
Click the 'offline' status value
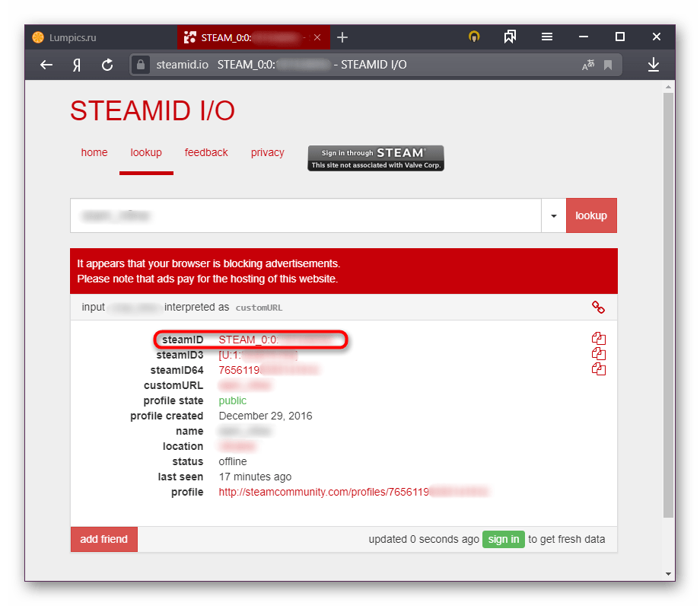pos(233,462)
